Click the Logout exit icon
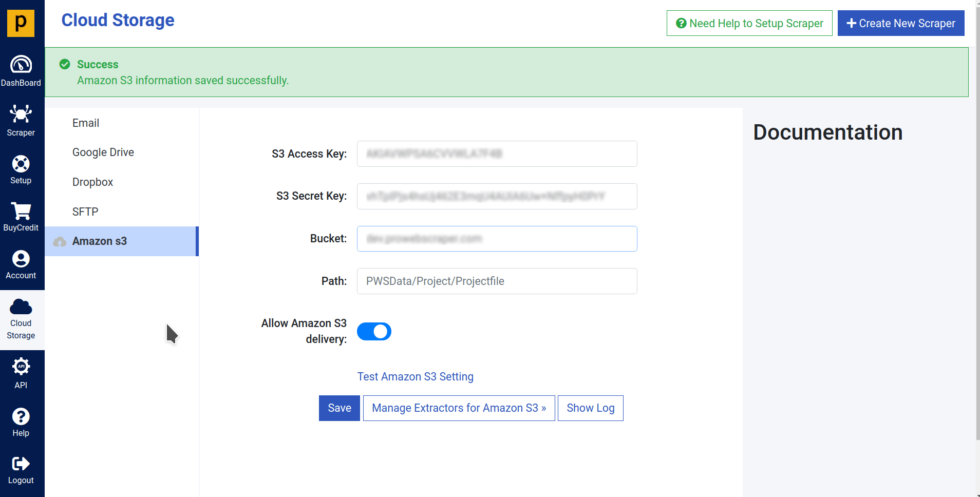The height and width of the screenshot is (497, 980). pyautogui.click(x=21, y=464)
